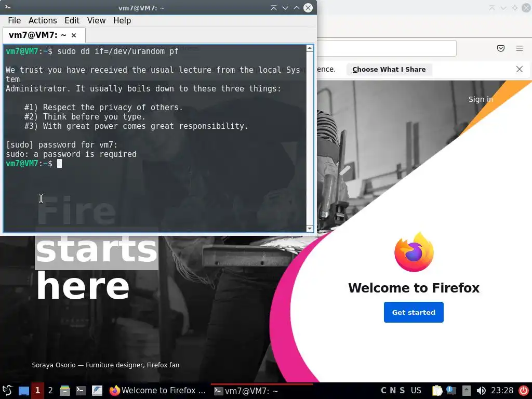Open the Actions menu in terminal
The image size is (532, 399).
43,21
